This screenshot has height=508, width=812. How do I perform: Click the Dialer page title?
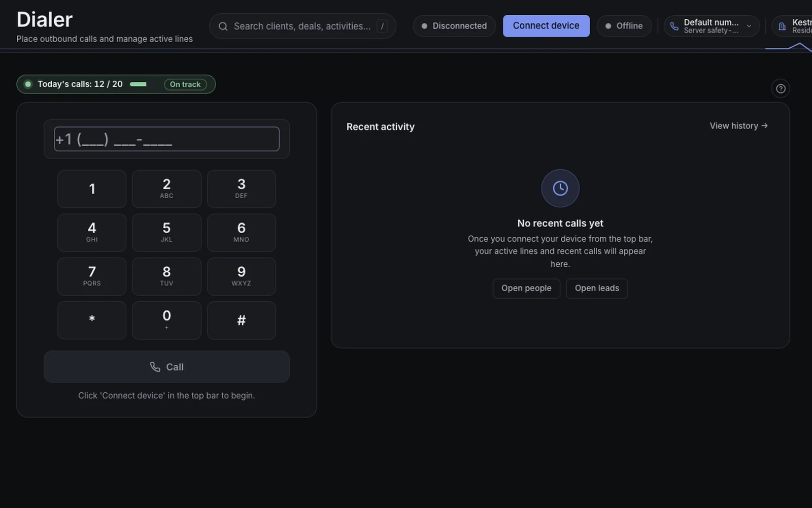[x=45, y=20]
